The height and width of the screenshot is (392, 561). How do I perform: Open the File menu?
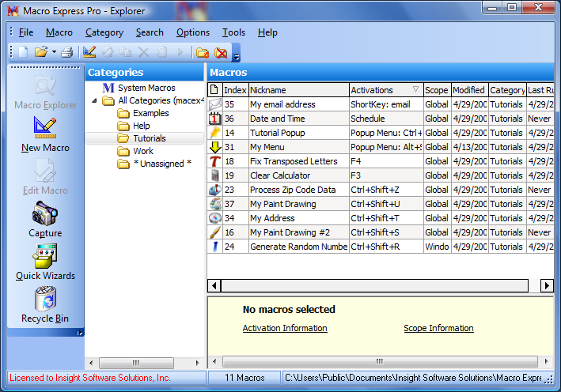[x=26, y=32]
